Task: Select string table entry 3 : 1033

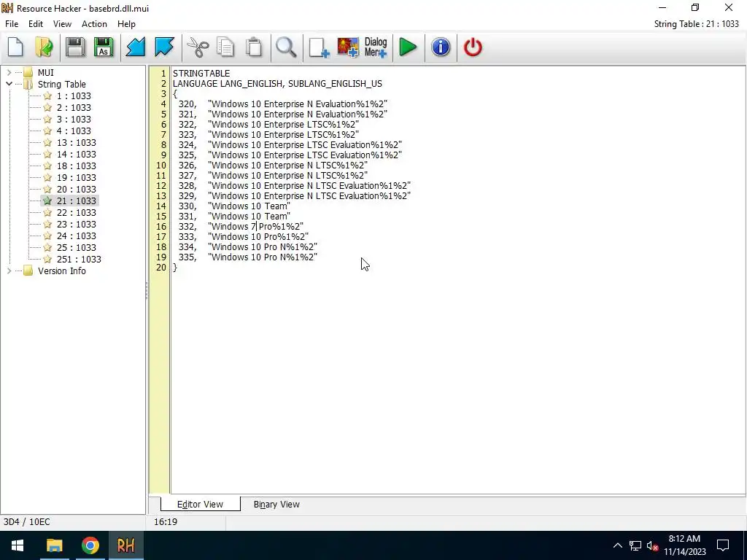Action: click(x=74, y=119)
